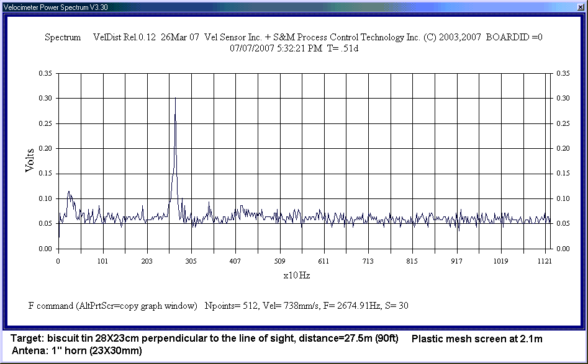Viewport: 588px width, 364px height.
Task: Click the x-axis 407 tick label
Action: click(x=235, y=262)
